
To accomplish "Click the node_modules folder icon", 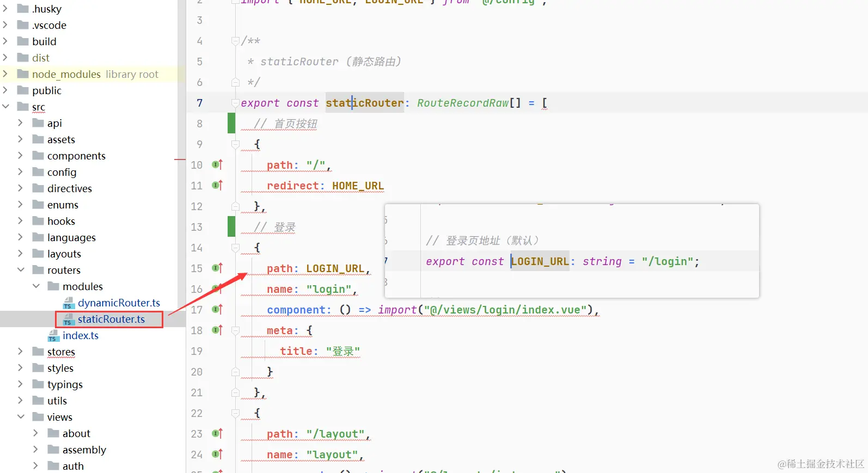I will (23, 74).
